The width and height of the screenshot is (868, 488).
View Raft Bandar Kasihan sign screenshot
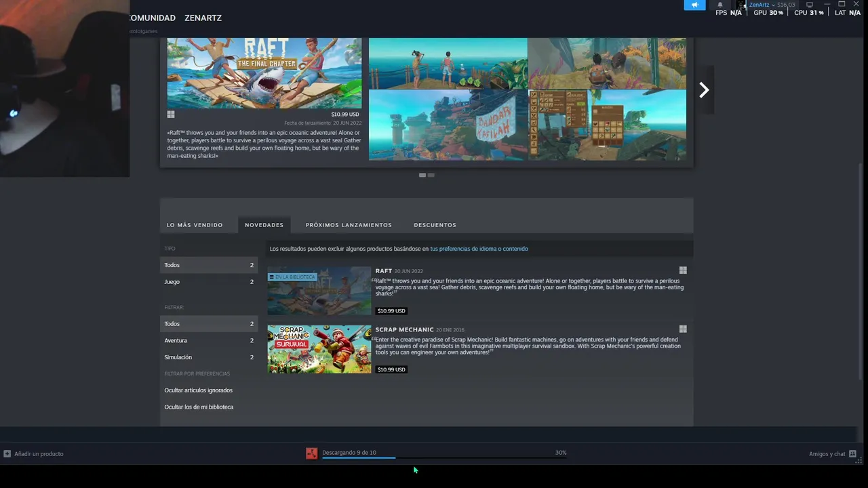(448, 125)
